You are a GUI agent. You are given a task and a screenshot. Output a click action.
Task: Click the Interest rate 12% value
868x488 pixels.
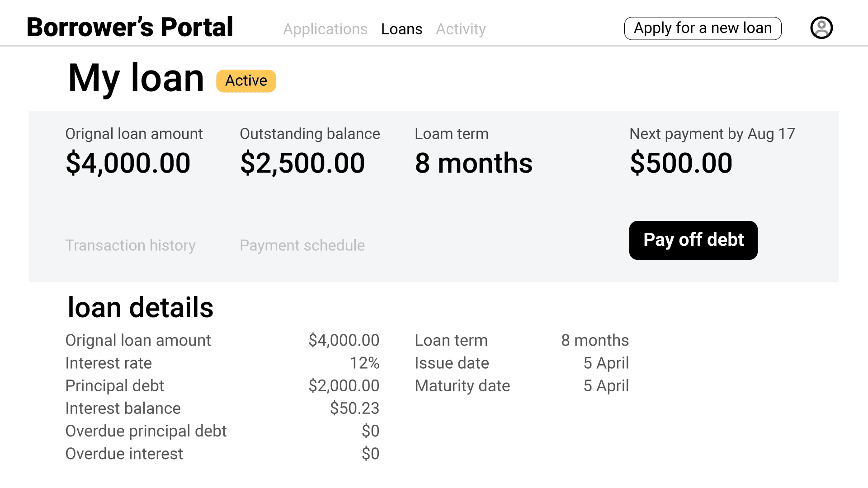364,363
